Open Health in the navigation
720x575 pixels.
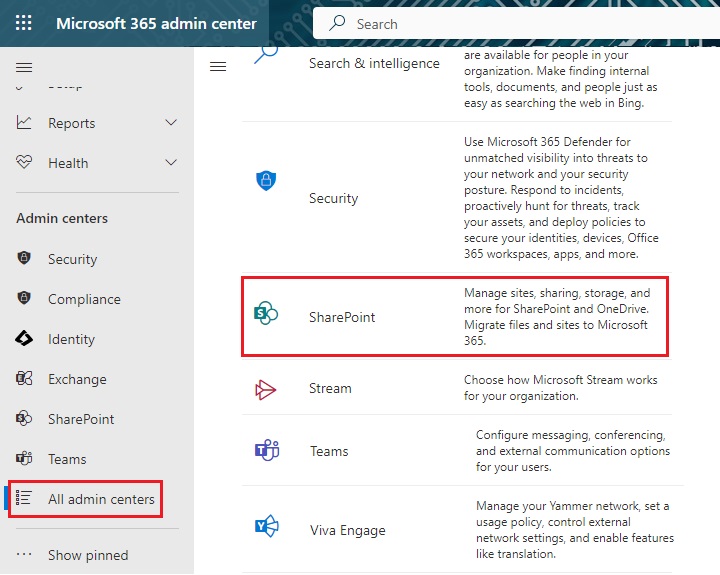coord(68,163)
